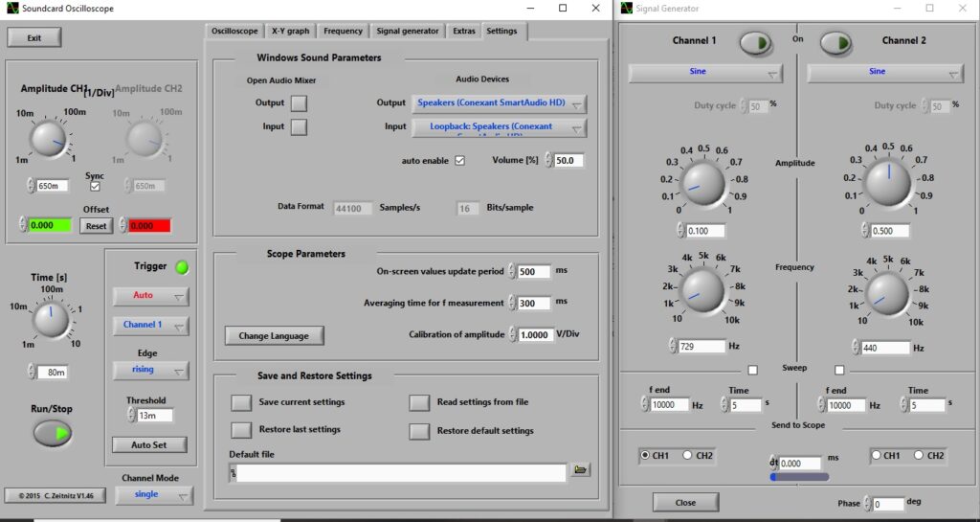This screenshot has height=522, width=980.
Task: Click the Volume [%] input field
Action: point(568,161)
